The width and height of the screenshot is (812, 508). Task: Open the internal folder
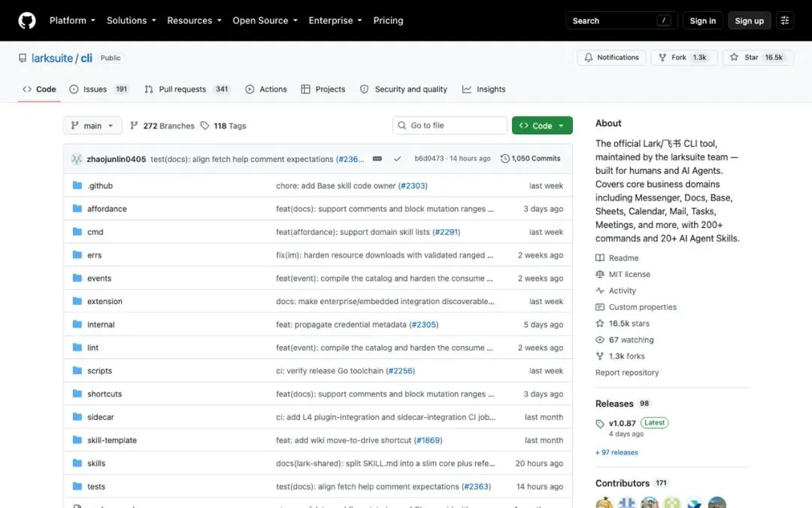coord(101,324)
